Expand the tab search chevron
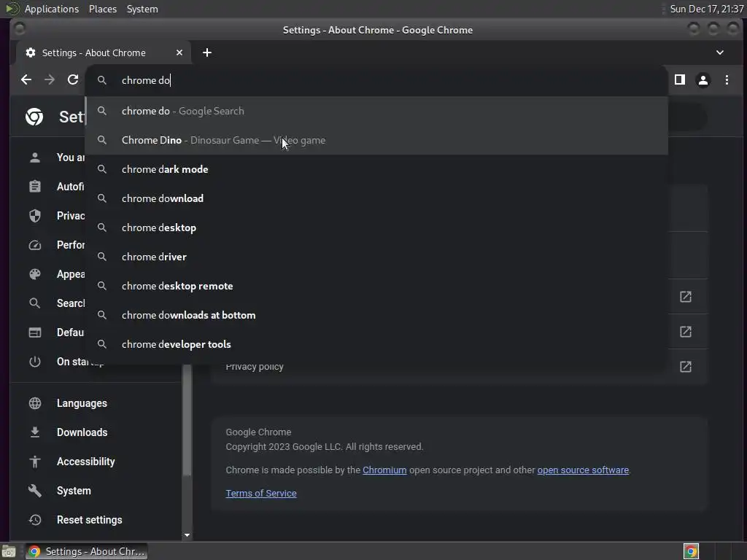 click(x=720, y=52)
